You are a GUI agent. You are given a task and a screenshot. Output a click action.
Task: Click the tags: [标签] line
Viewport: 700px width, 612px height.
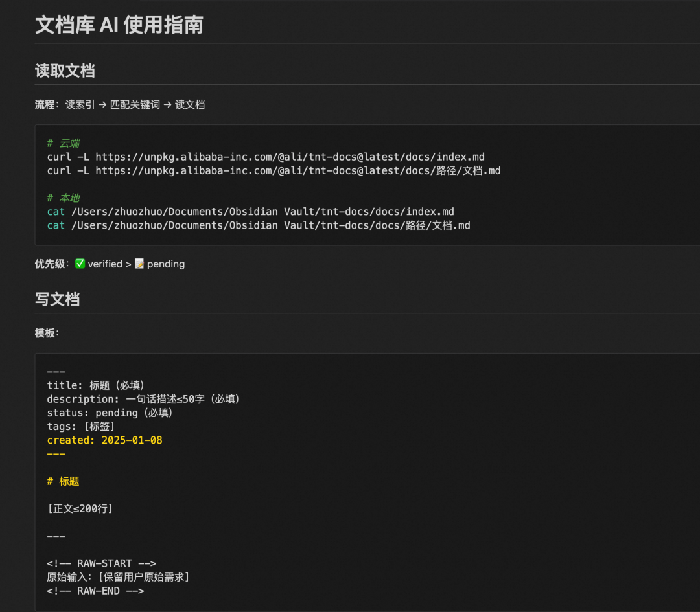(x=81, y=426)
